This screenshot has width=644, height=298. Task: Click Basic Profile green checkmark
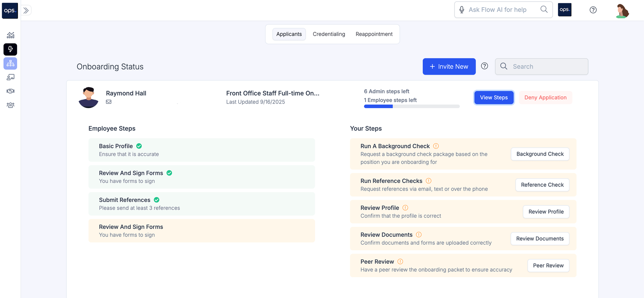(139, 146)
